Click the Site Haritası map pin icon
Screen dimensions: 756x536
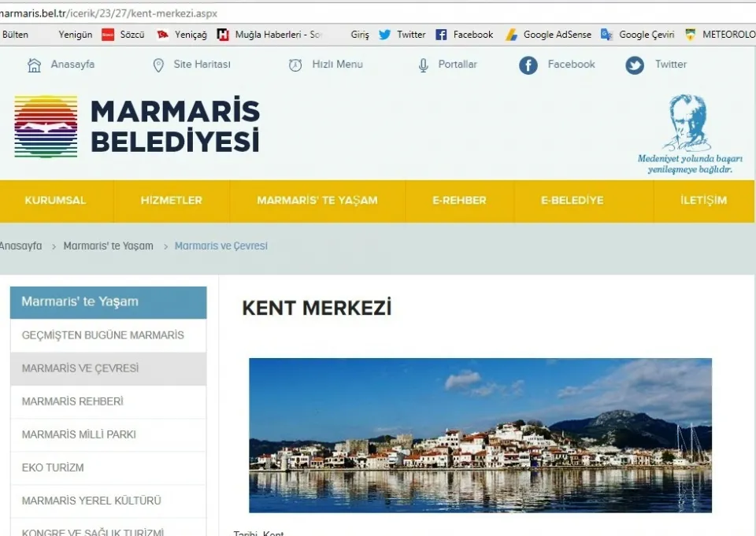[158, 65]
